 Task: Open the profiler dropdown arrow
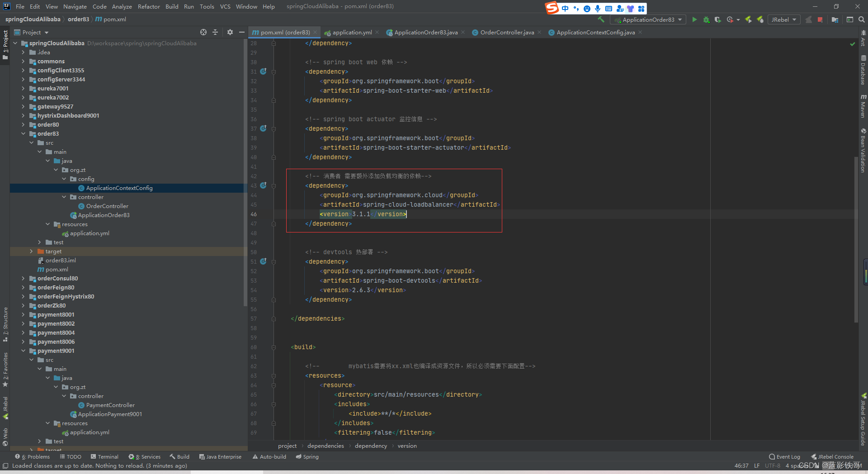[738, 19]
